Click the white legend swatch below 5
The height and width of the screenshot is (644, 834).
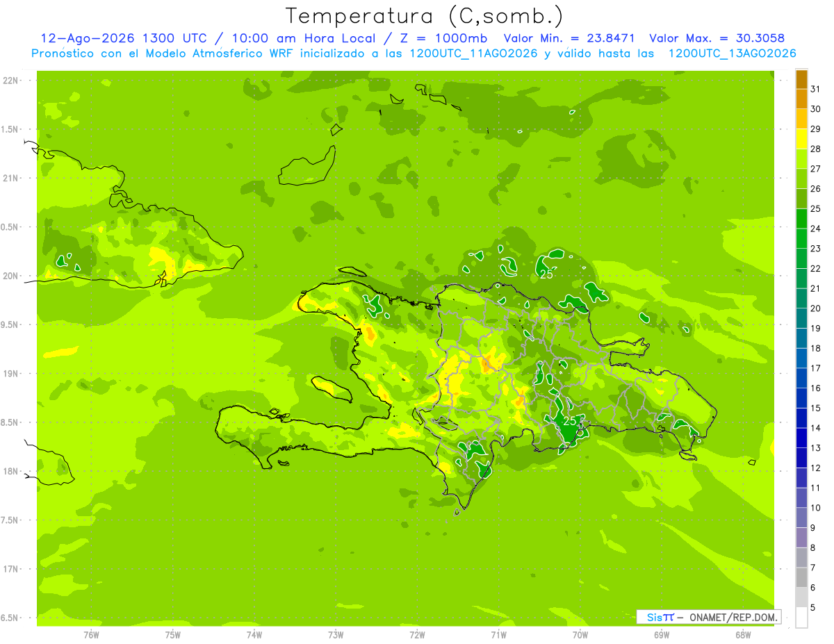[x=801, y=618]
